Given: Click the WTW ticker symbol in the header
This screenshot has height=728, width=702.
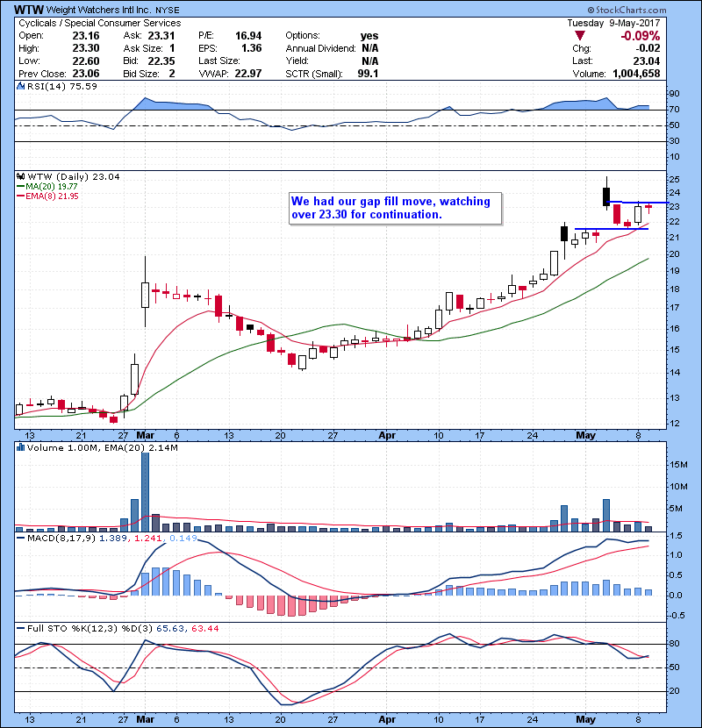Looking at the screenshot, I should point(29,10).
